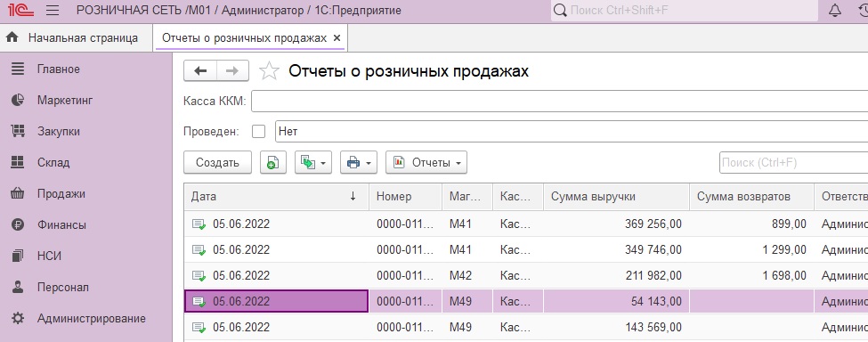
Task: Go forward with the right arrow button
Action: [232, 71]
